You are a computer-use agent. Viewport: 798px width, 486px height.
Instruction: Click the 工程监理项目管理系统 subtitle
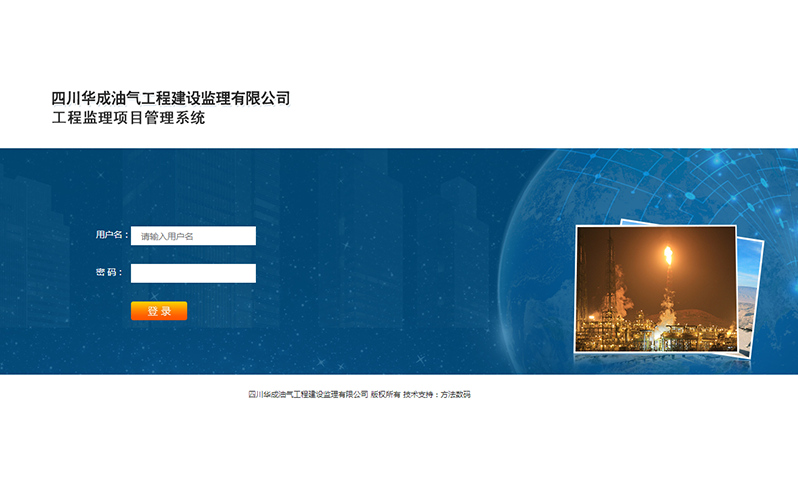click(x=128, y=118)
